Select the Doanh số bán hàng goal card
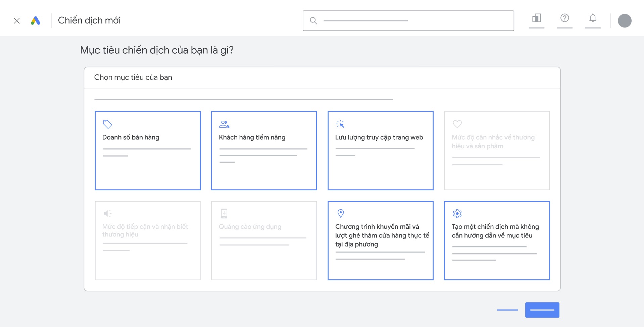The height and width of the screenshot is (327, 644). [x=148, y=151]
